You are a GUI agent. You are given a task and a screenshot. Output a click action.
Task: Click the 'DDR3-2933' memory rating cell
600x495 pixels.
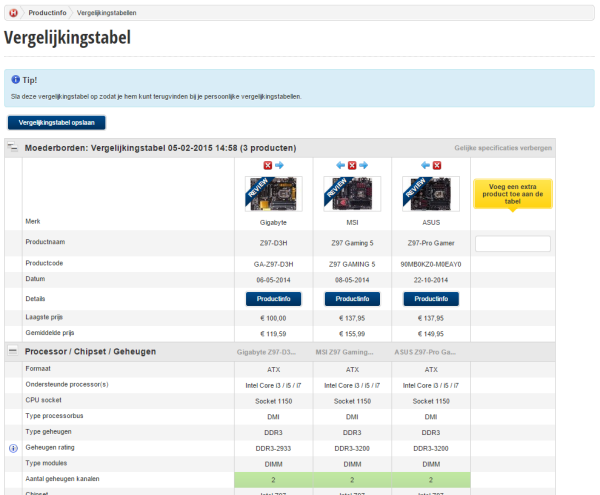274,448
